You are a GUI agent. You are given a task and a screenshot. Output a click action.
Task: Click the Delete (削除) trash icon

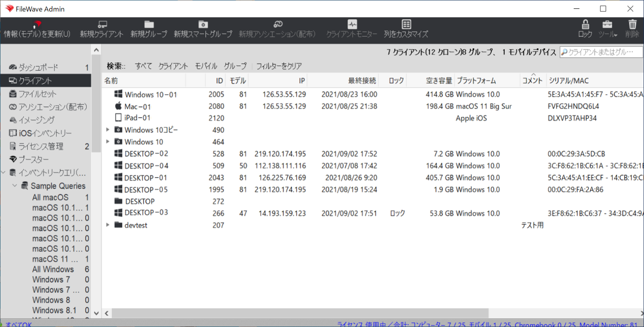(632, 24)
